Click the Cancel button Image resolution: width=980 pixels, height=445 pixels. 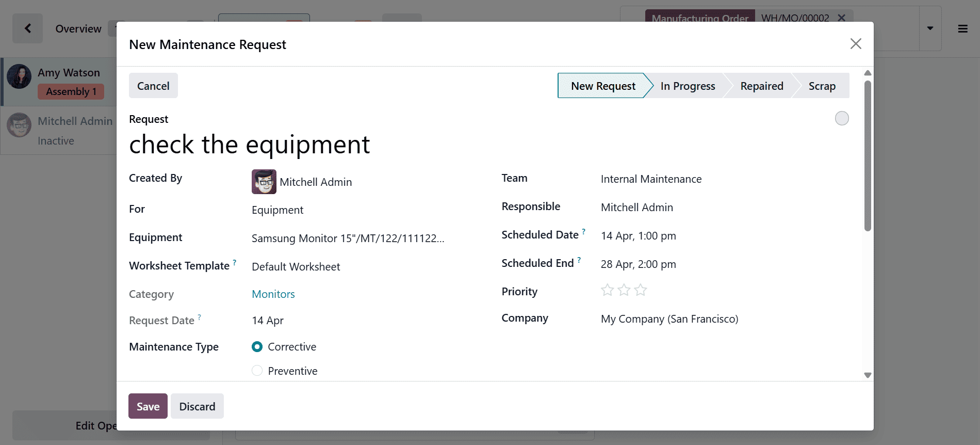(153, 86)
